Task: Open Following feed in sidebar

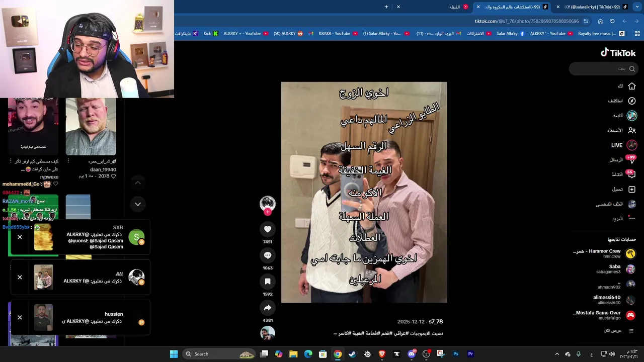Action: coord(625,116)
